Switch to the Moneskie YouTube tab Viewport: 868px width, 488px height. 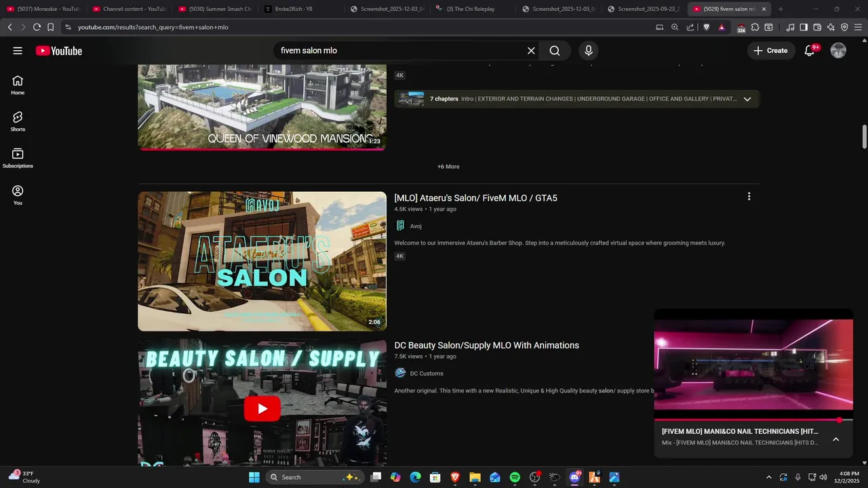(43, 9)
